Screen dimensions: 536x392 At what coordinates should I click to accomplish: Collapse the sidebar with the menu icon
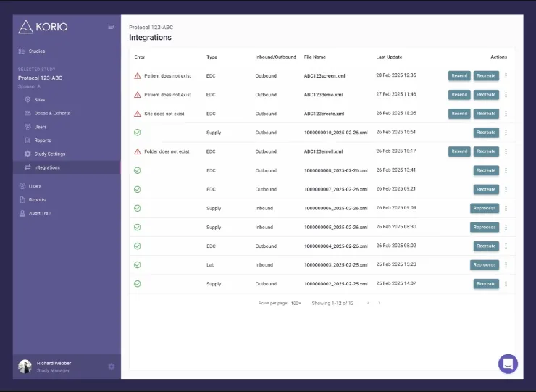[x=111, y=27]
